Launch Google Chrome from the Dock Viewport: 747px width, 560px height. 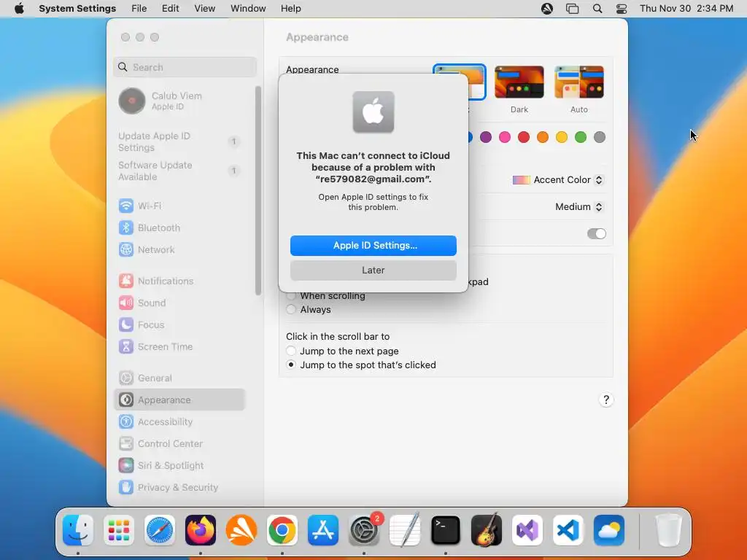[x=282, y=530]
